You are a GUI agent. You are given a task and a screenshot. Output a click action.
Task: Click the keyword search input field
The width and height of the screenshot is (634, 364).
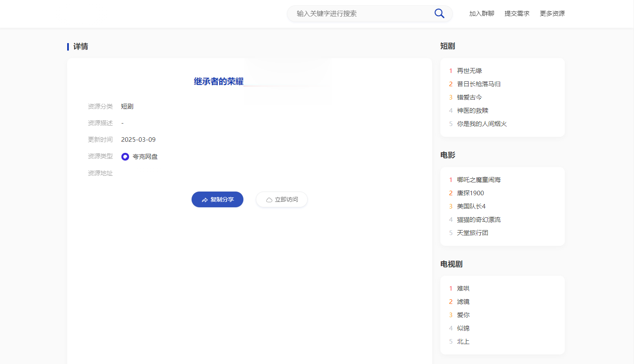tap(361, 14)
